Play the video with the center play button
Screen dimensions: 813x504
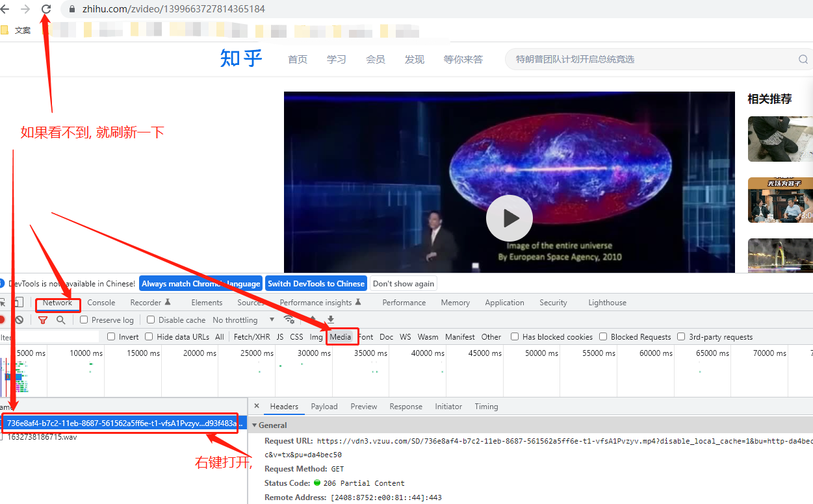pos(510,218)
